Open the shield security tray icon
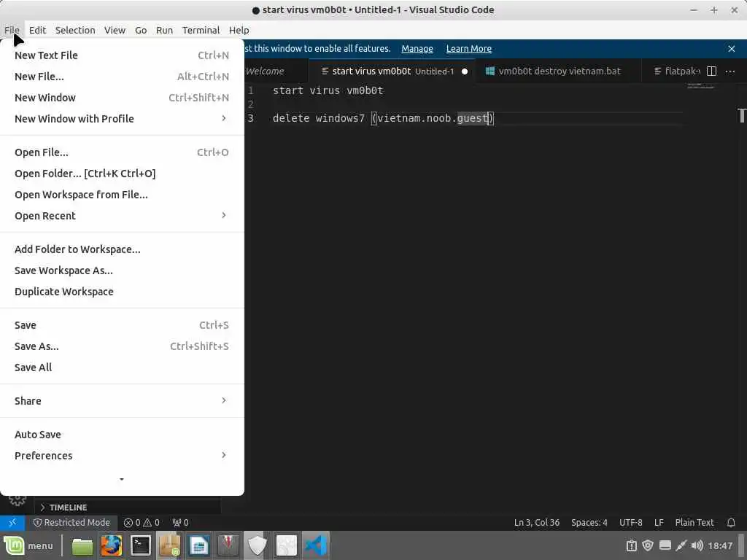The width and height of the screenshot is (747, 560). [648, 545]
